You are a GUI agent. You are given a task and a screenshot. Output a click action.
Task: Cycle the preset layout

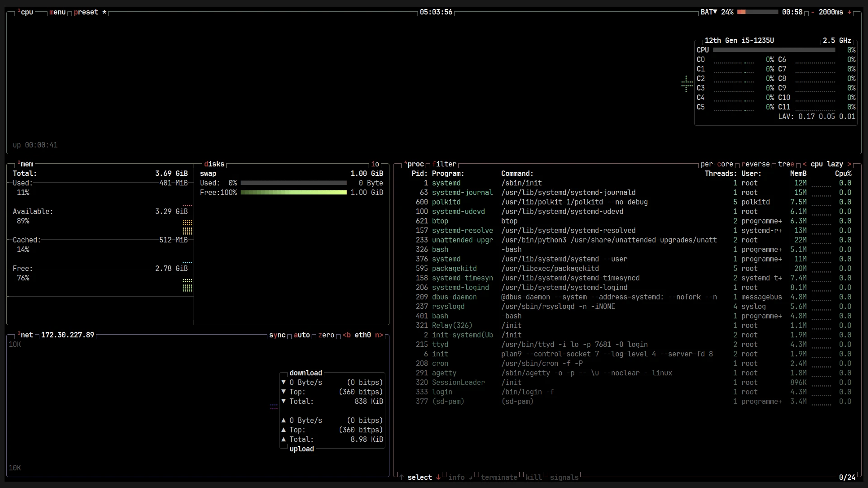click(x=86, y=12)
